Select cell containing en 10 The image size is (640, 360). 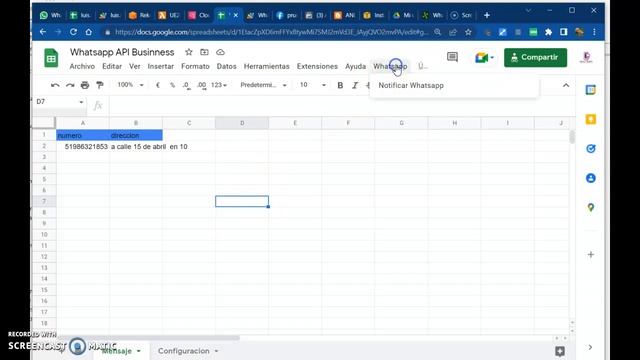(x=189, y=147)
